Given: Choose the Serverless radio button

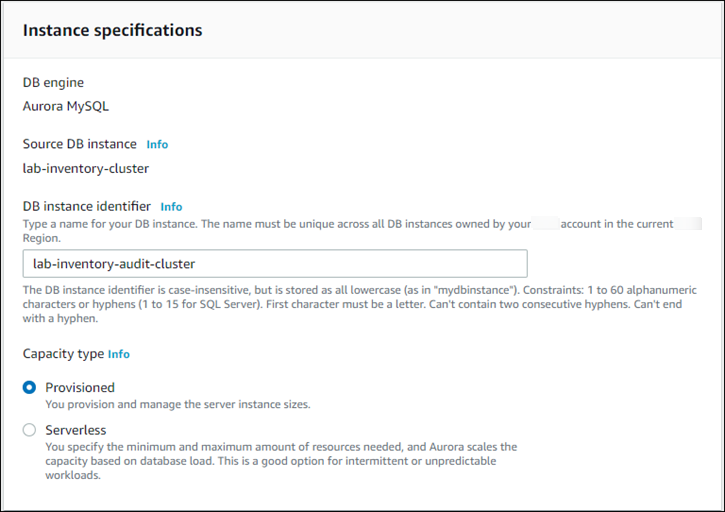Looking at the screenshot, I should 29,429.
